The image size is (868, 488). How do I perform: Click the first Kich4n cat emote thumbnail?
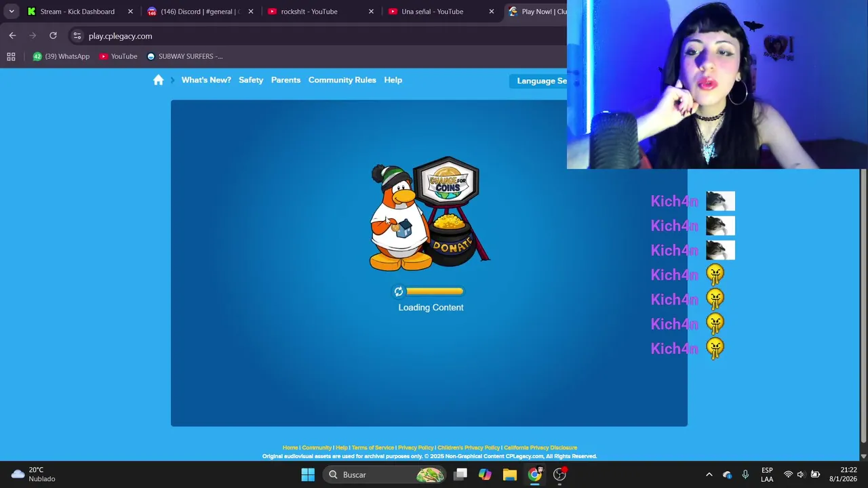click(720, 201)
